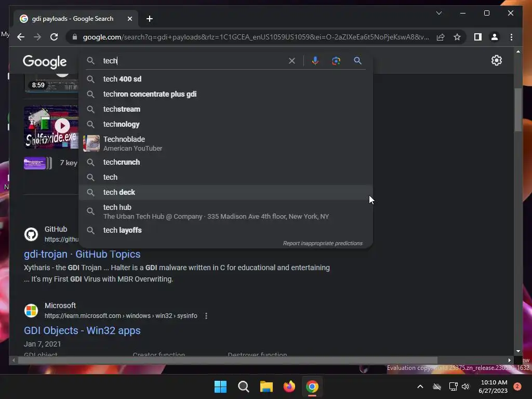The width and height of the screenshot is (532, 399).
Task: Search by image with Google Lens
Action: 336,61
